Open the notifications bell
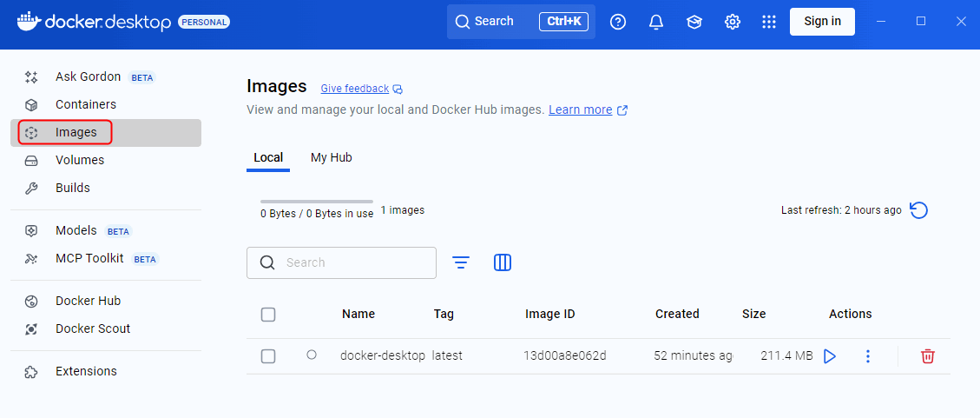Screen dimensions: 980x418 pyautogui.click(x=656, y=22)
